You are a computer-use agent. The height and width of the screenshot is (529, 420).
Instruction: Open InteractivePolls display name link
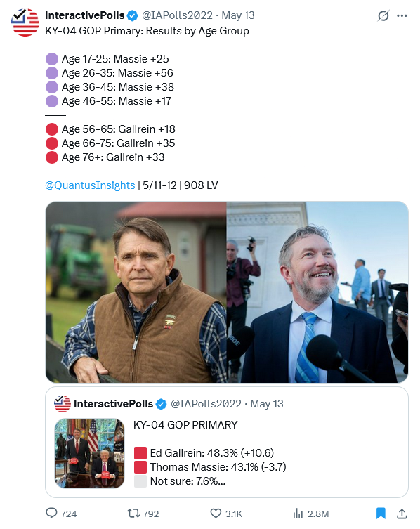(85, 15)
